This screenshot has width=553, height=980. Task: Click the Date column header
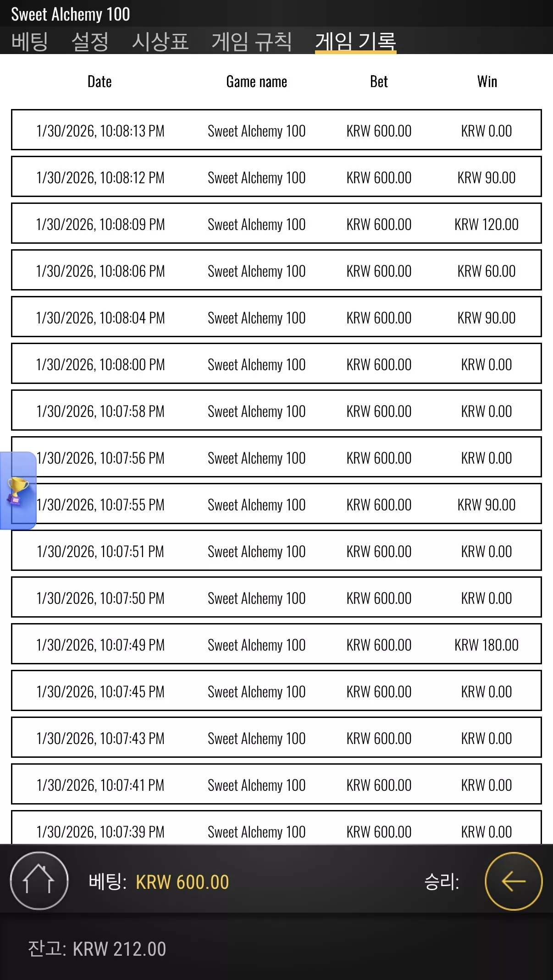tap(100, 82)
